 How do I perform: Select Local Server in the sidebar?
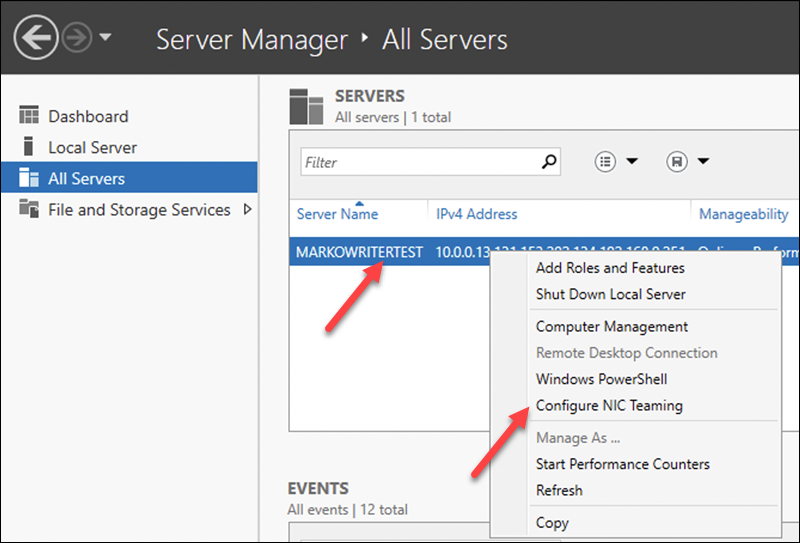click(92, 147)
